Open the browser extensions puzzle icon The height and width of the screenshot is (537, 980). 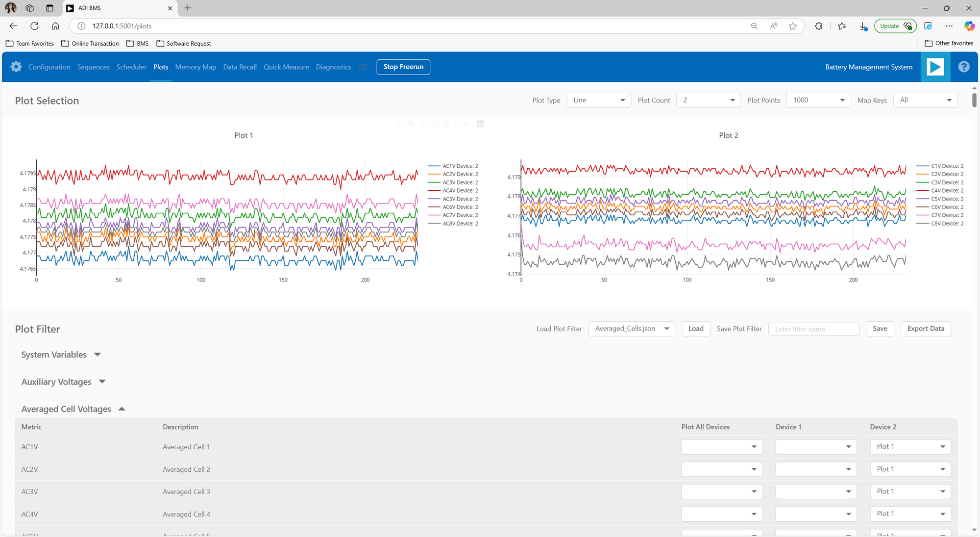point(818,26)
